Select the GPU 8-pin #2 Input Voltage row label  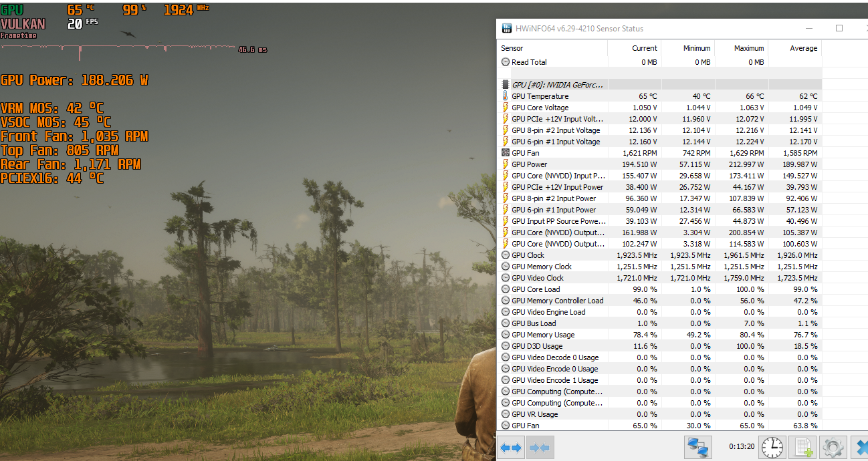[556, 130]
